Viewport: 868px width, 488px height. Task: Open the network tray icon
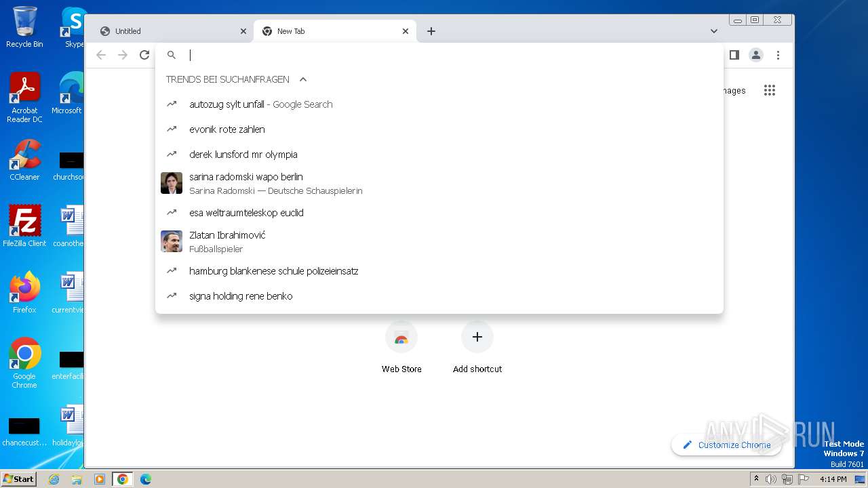787,479
